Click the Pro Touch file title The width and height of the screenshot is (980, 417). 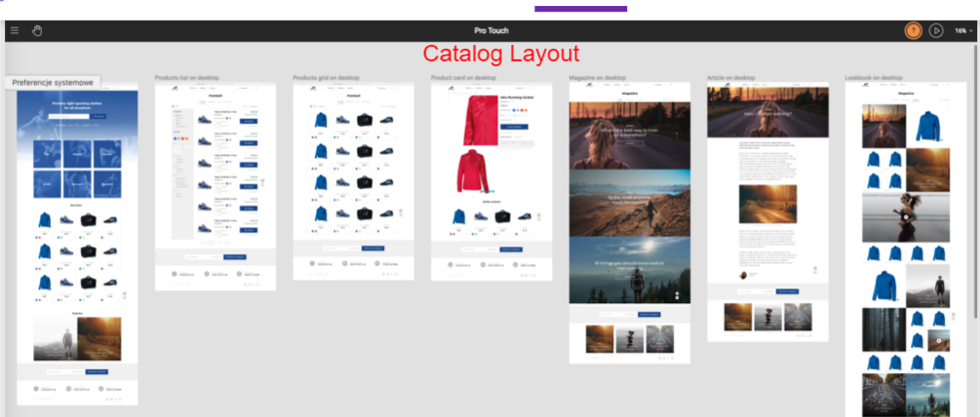click(491, 31)
